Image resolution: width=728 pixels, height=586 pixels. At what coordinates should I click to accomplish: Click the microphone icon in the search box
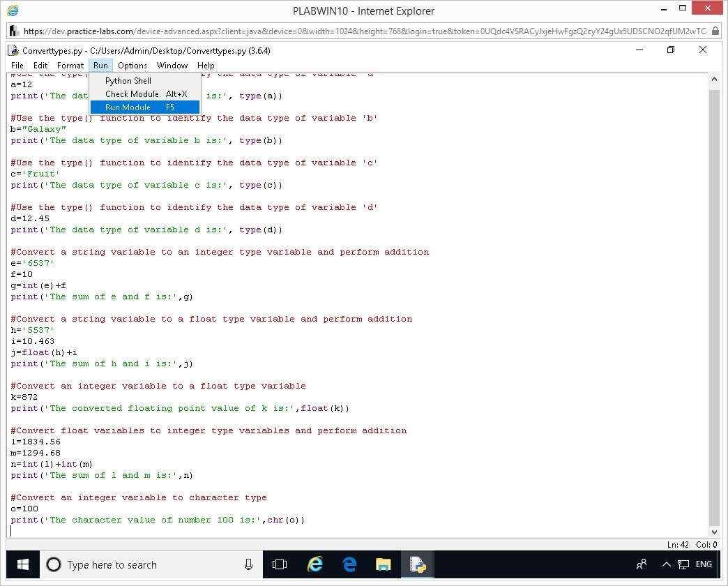pos(248,564)
